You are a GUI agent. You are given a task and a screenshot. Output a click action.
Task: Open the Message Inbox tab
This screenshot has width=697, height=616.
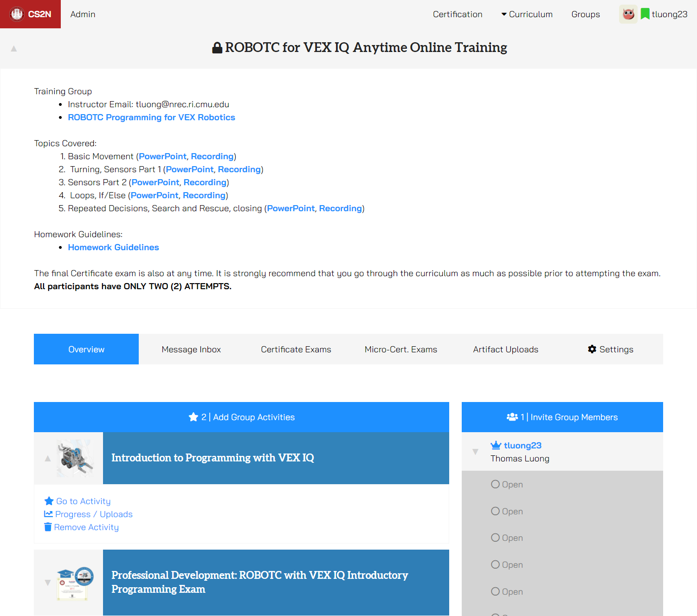[x=191, y=349]
